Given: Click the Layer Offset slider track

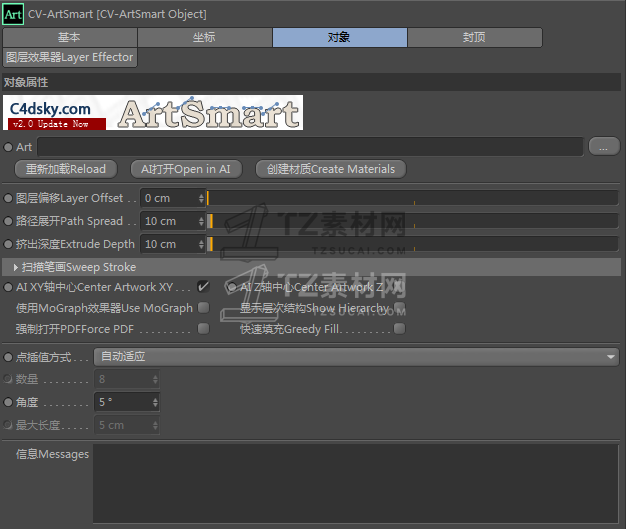Looking at the screenshot, I should point(413,198).
